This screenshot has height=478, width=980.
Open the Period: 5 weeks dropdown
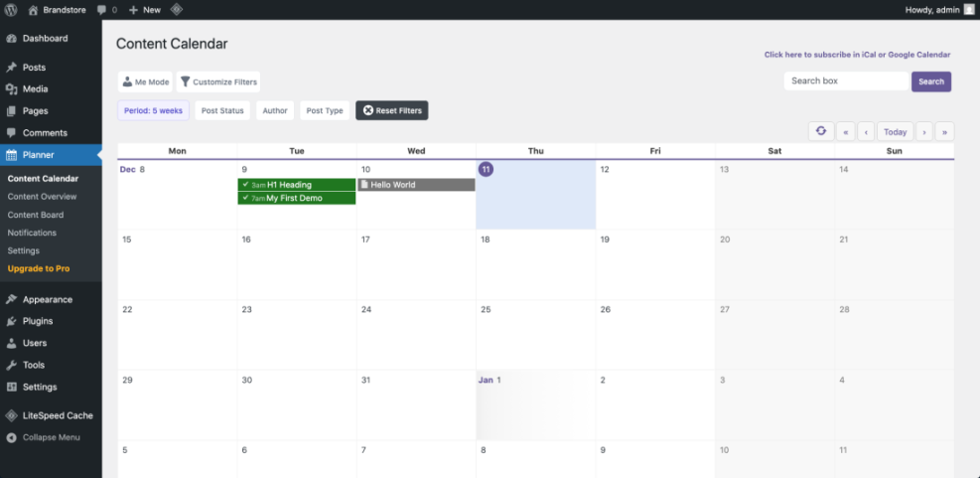coord(153,110)
